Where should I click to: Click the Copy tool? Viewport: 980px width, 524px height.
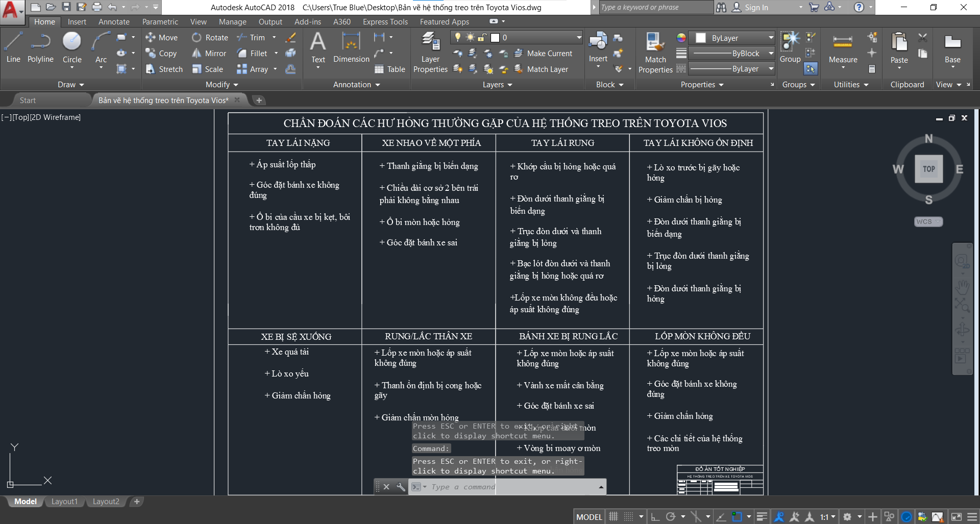(161, 53)
